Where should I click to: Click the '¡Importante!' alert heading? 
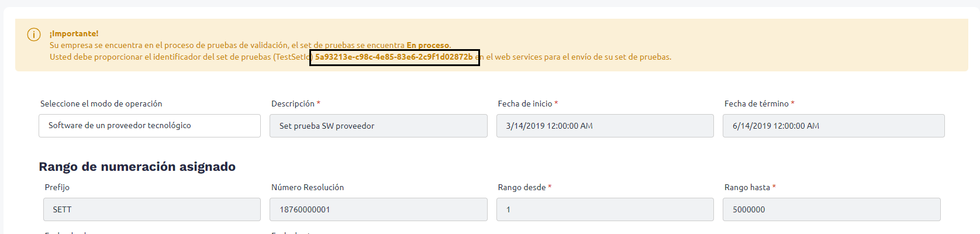[x=74, y=34]
